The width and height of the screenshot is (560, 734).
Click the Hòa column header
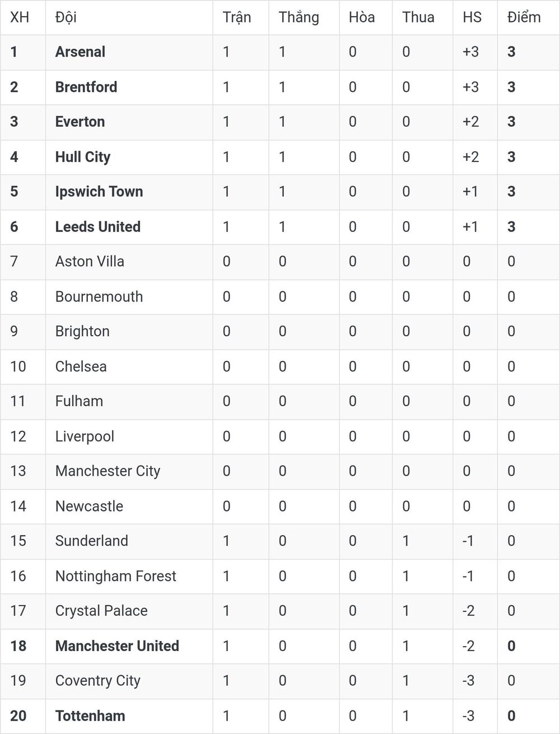click(x=362, y=17)
